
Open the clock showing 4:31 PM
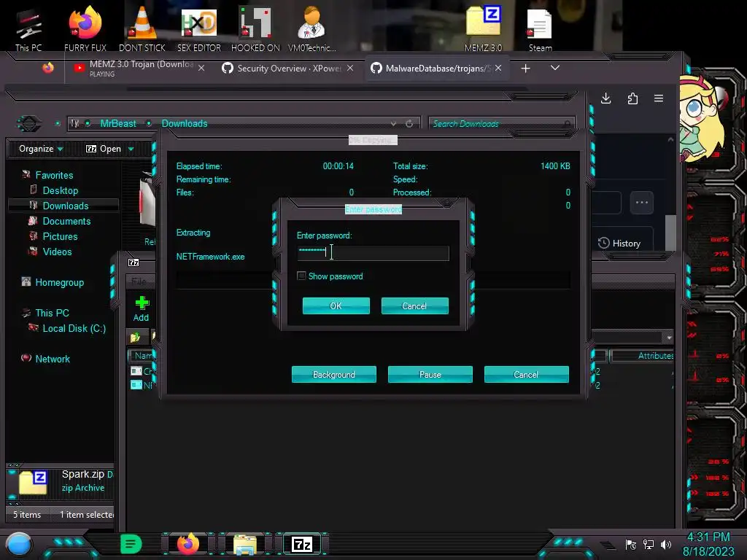708,544
